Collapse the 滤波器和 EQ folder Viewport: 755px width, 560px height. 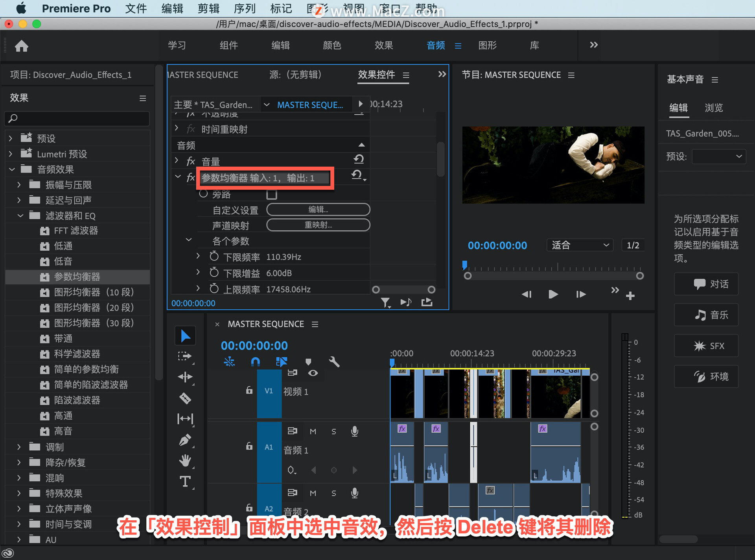(x=20, y=216)
